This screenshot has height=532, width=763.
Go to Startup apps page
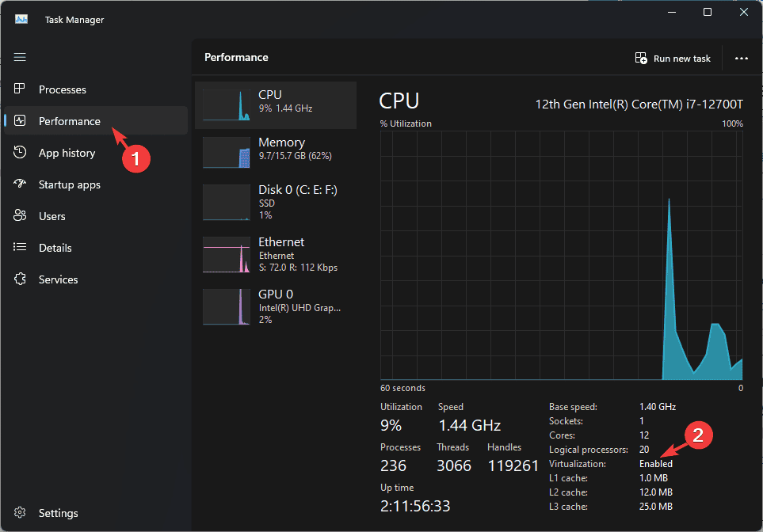[x=70, y=184]
